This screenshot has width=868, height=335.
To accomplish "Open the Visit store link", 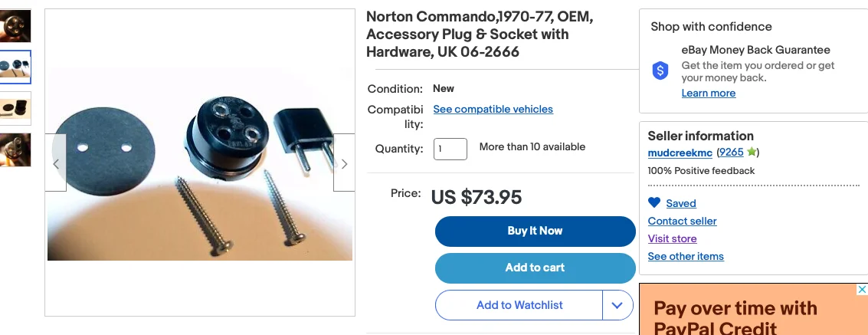I will click(x=672, y=238).
